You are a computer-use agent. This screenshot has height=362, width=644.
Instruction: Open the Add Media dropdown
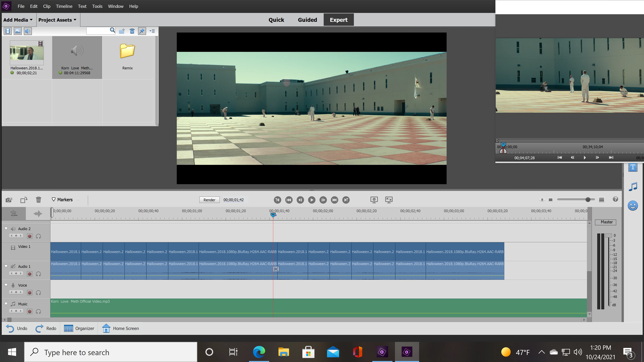click(x=18, y=20)
